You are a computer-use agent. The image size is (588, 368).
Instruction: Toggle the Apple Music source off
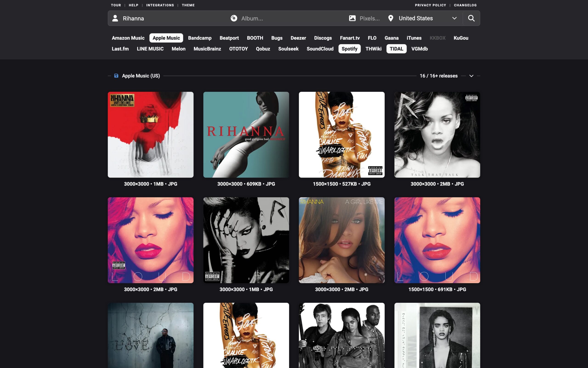(166, 38)
